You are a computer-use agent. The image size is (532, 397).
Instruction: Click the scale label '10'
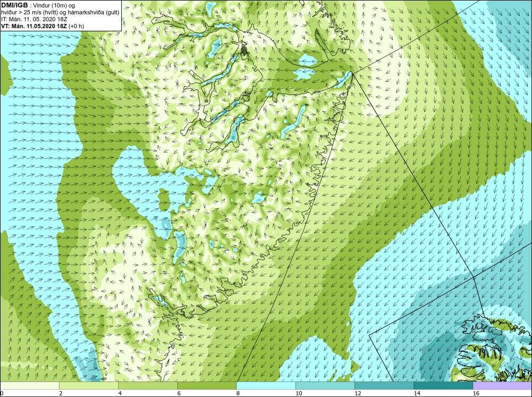coord(298,393)
